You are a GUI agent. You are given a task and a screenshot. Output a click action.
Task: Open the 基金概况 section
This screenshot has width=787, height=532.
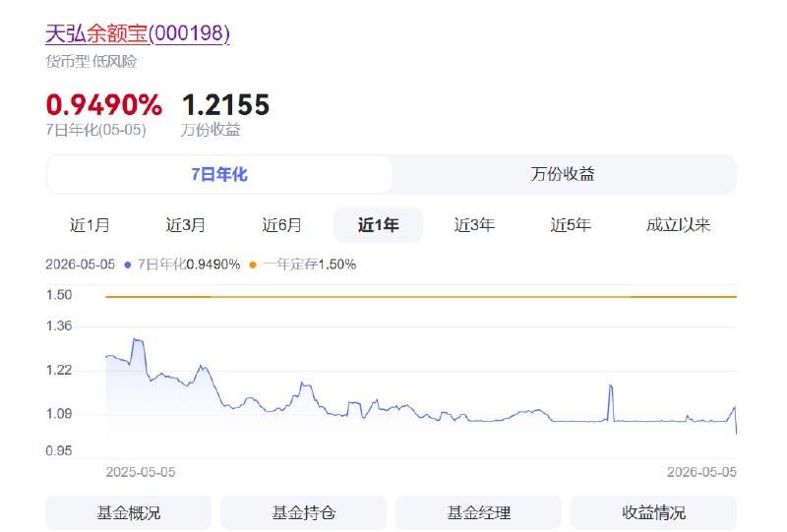[x=129, y=513]
